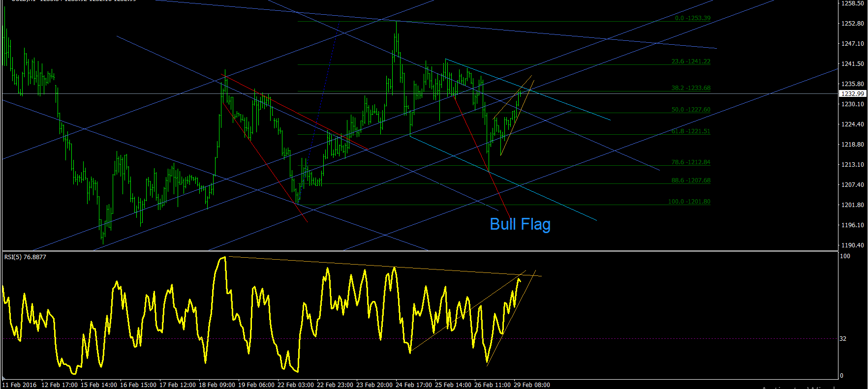Click time axis label "19 Feb 06:00"
The width and height of the screenshot is (868, 389).
click(x=256, y=385)
